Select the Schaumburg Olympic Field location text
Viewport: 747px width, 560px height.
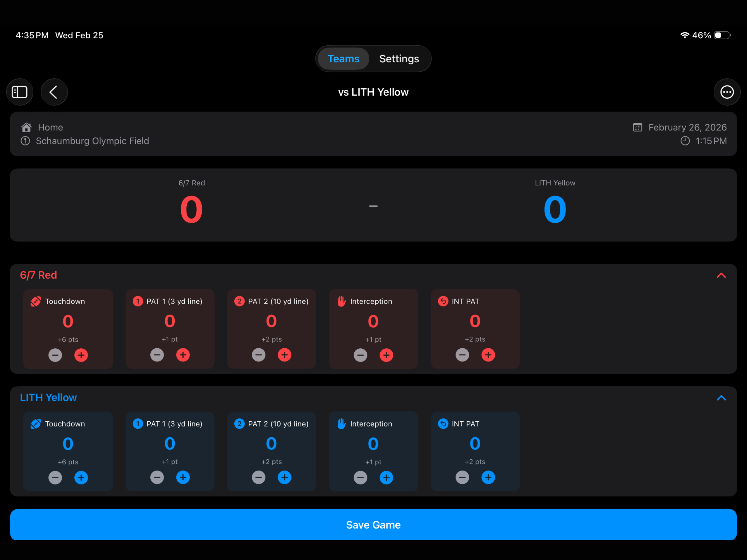click(x=92, y=141)
